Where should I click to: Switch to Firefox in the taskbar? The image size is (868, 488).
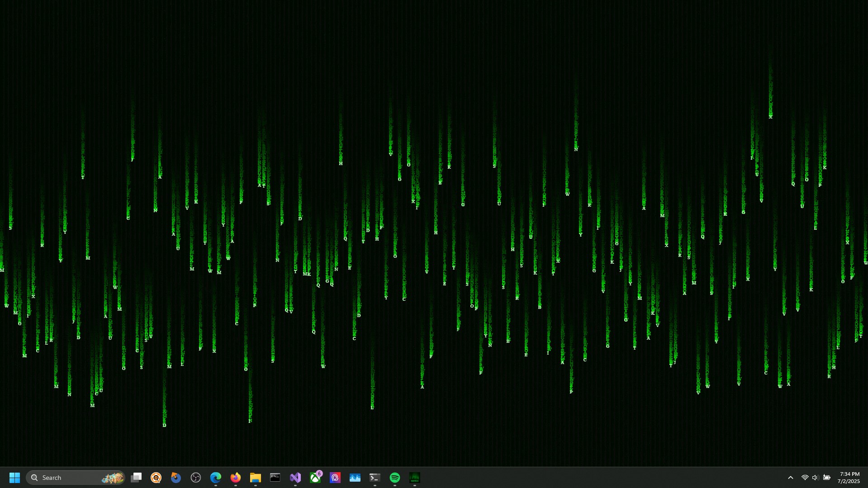click(x=236, y=478)
